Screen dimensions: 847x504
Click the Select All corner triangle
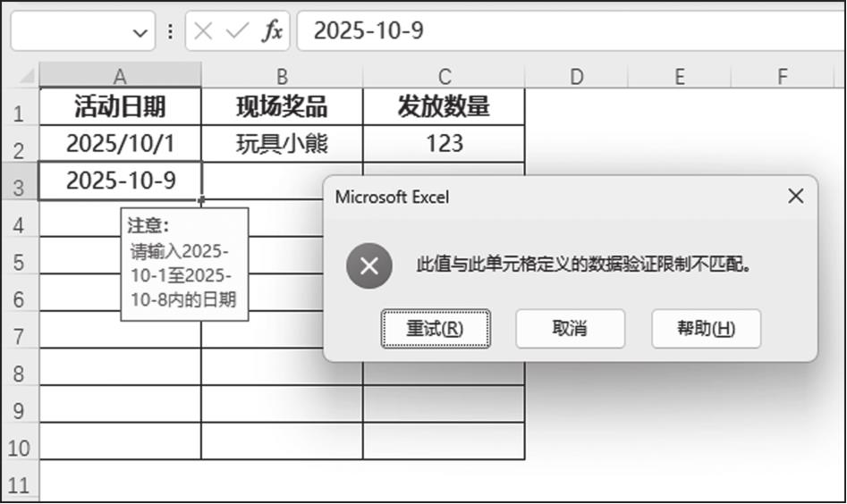click(27, 77)
